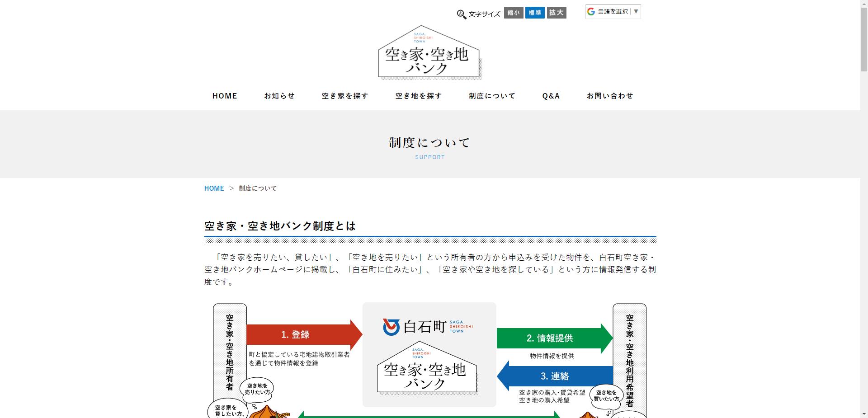Open the お知らせ menu item
The width and height of the screenshot is (868, 418).
tap(279, 95)
